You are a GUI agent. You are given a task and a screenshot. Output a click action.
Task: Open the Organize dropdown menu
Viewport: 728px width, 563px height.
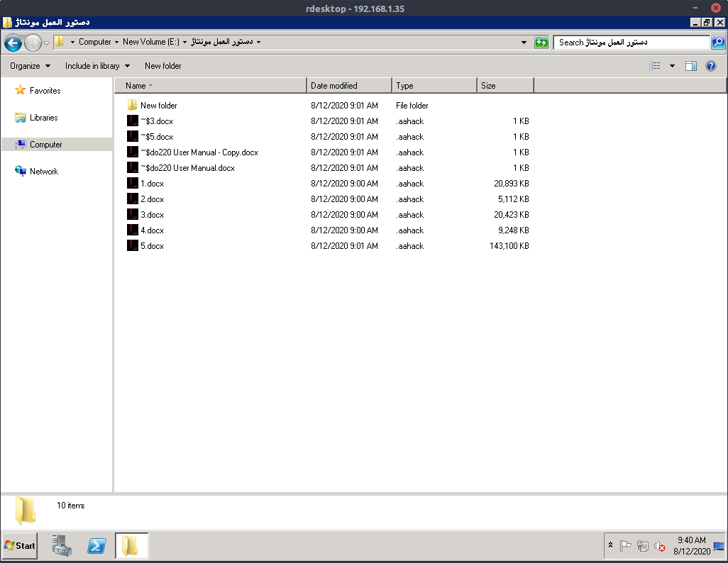tap(31, 66)
